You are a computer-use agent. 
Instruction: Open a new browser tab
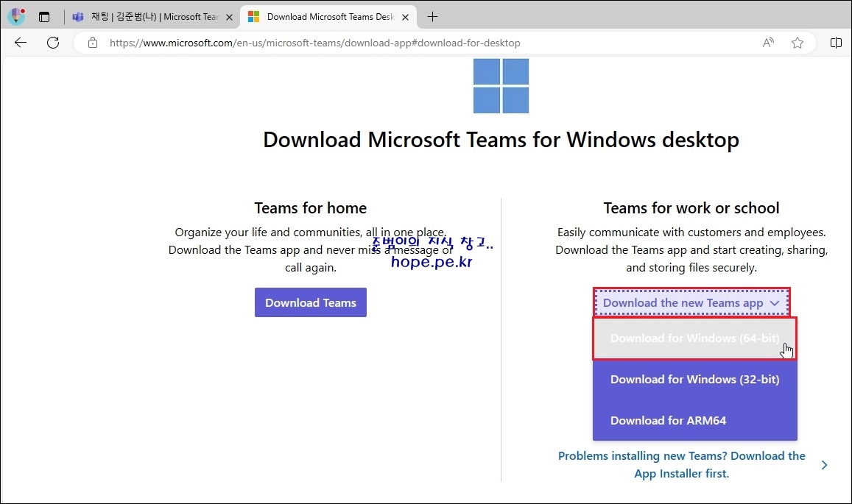[432, 17]
